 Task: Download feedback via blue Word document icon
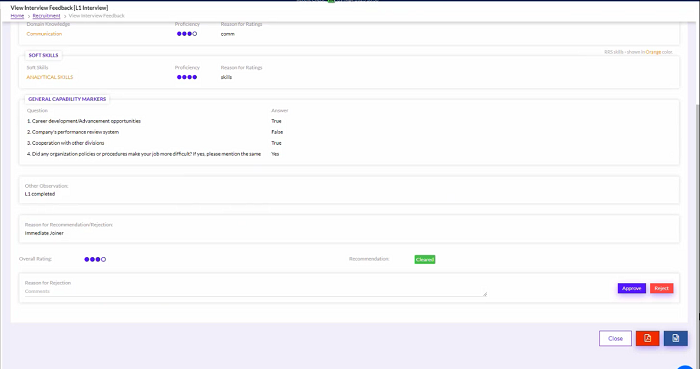point(675,338)
